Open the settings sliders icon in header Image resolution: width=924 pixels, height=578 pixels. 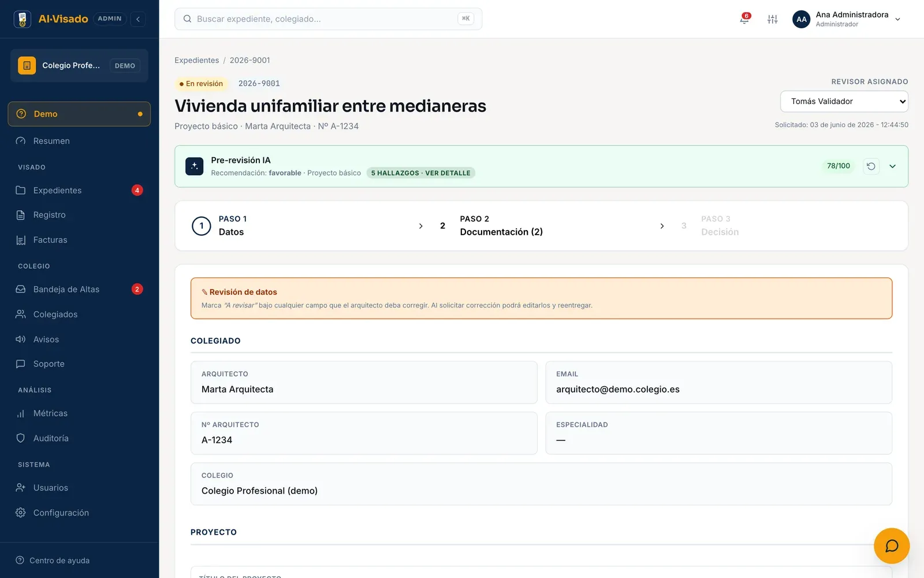[x=772, y=19]
